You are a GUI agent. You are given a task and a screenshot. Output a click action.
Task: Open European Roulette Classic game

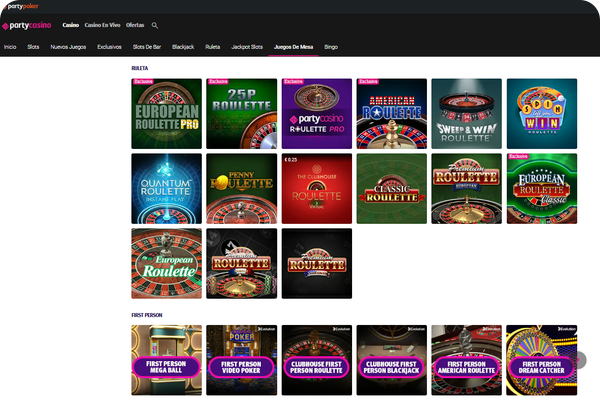click(x=542, y=189)
